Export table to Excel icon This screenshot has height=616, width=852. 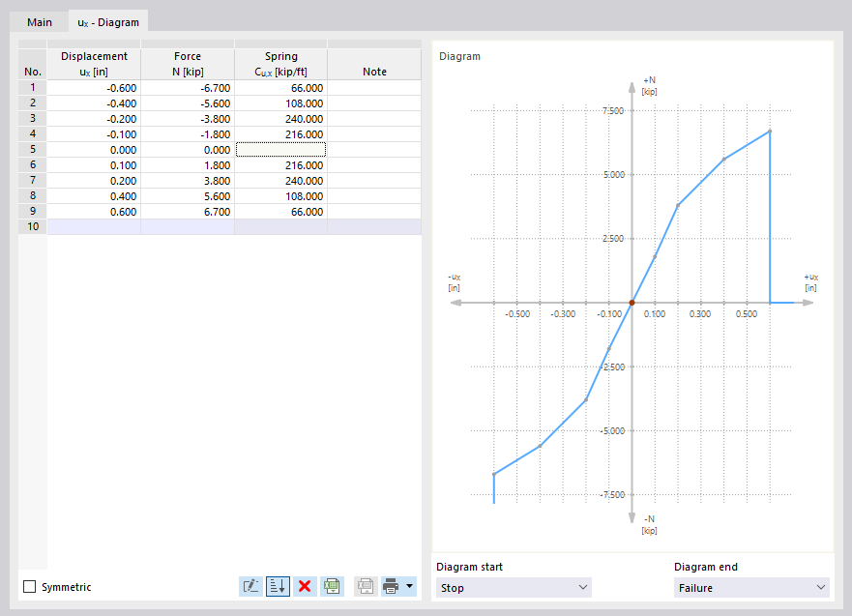[x=332, y=586]
